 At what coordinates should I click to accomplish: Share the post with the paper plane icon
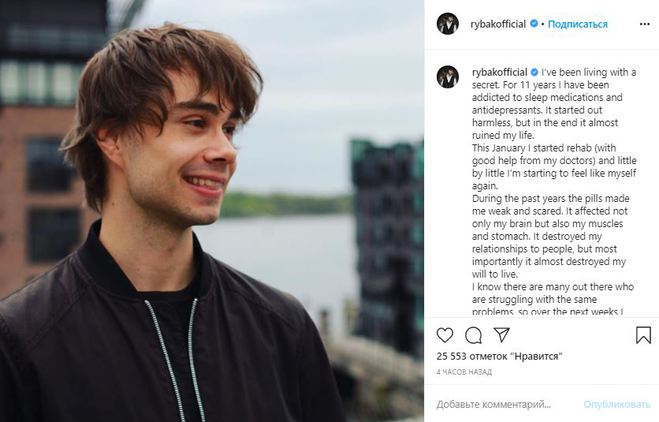click(500, 335)
